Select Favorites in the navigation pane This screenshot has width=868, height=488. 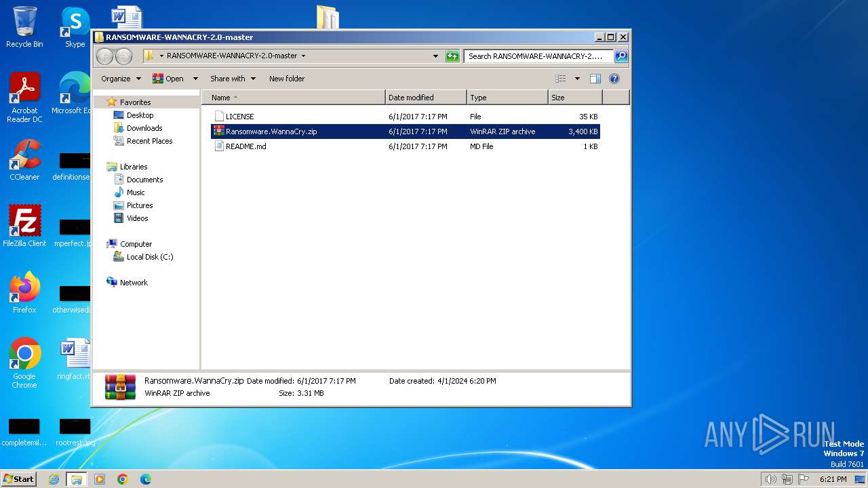click(x=135, y=102)
